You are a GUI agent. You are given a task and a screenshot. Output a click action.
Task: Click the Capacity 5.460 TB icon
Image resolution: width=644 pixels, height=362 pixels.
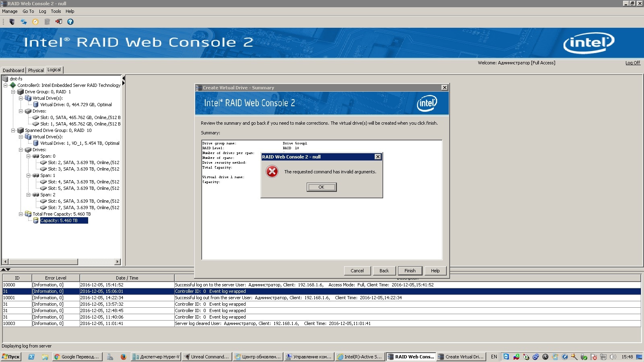click(x=36, y=220)
